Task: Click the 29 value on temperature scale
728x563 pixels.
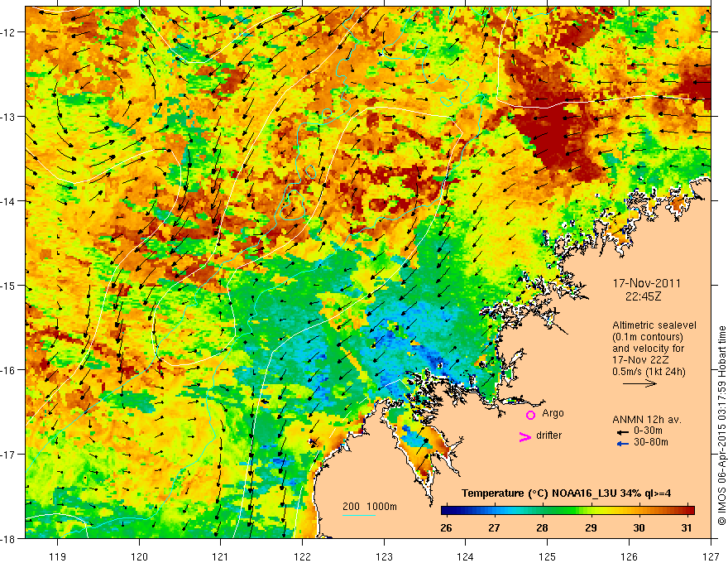Action: click(x=591, y=527)
